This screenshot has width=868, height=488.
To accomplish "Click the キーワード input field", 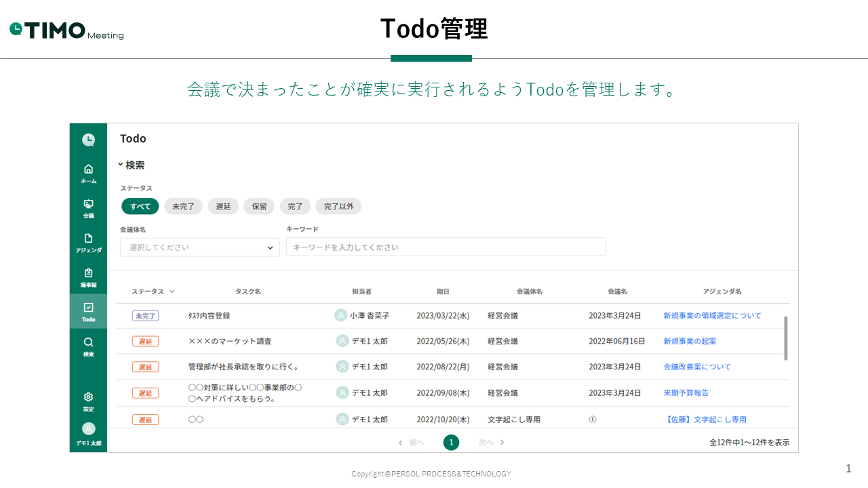I will 446,247.
